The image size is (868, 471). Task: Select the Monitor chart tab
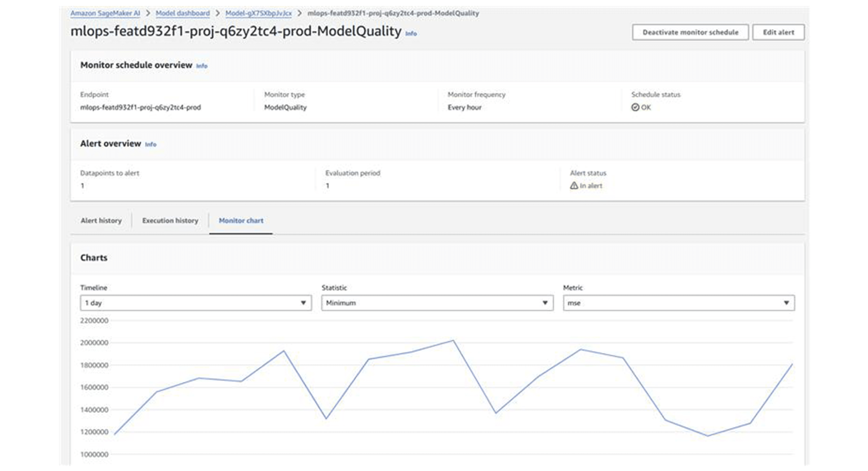(241, 221)
